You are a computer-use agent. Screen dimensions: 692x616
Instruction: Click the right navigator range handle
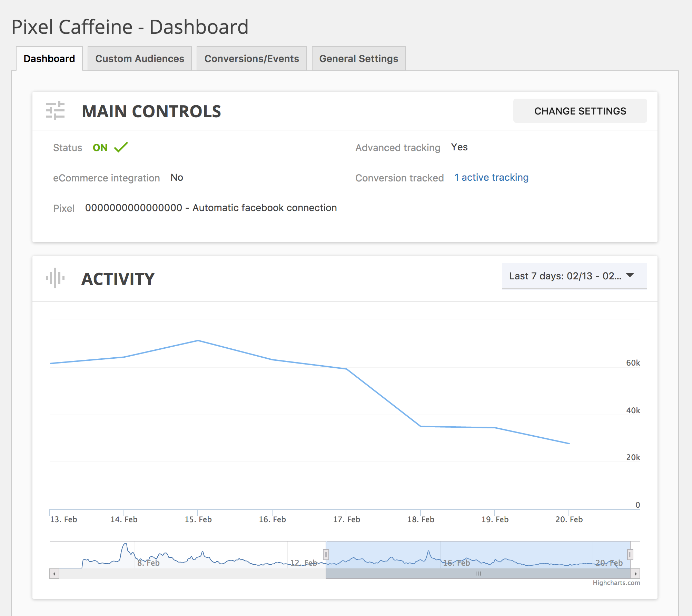coord(630,555)
